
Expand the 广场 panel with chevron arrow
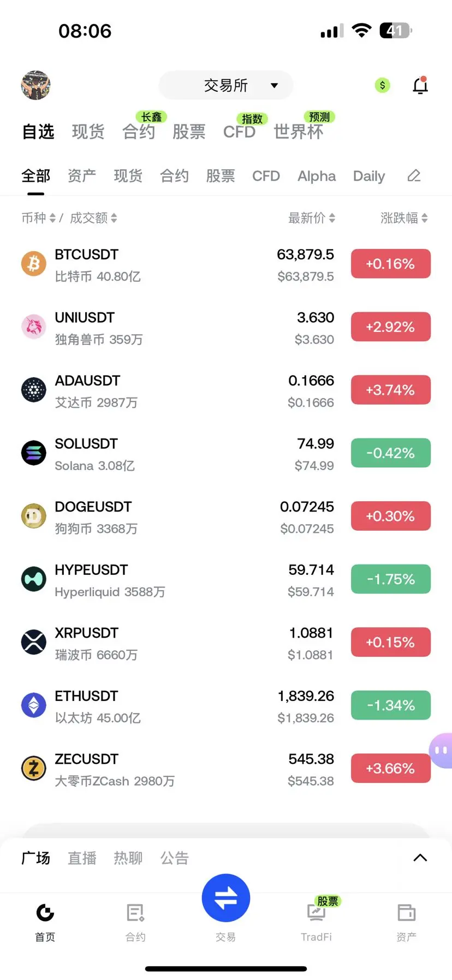420,858
